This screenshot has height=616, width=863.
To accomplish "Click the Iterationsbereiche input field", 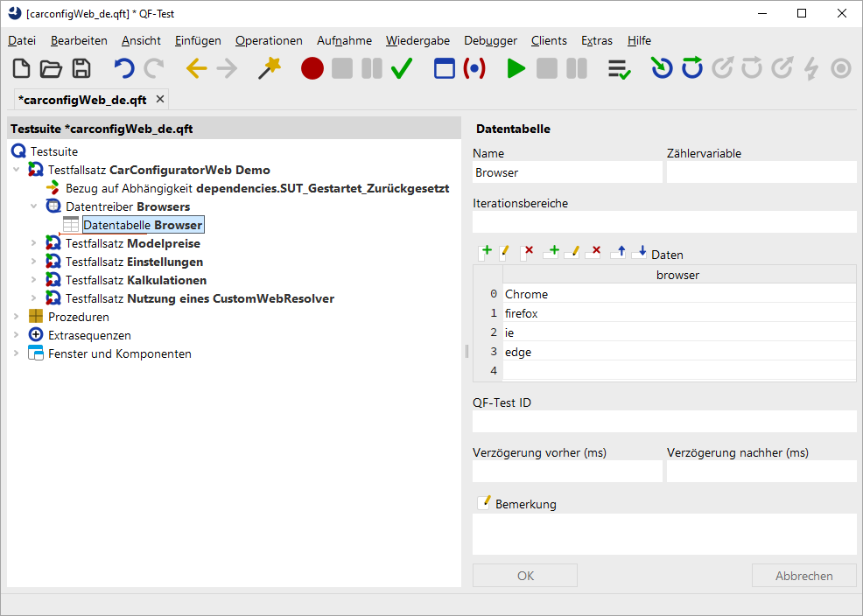I will [x=664, y=221].
